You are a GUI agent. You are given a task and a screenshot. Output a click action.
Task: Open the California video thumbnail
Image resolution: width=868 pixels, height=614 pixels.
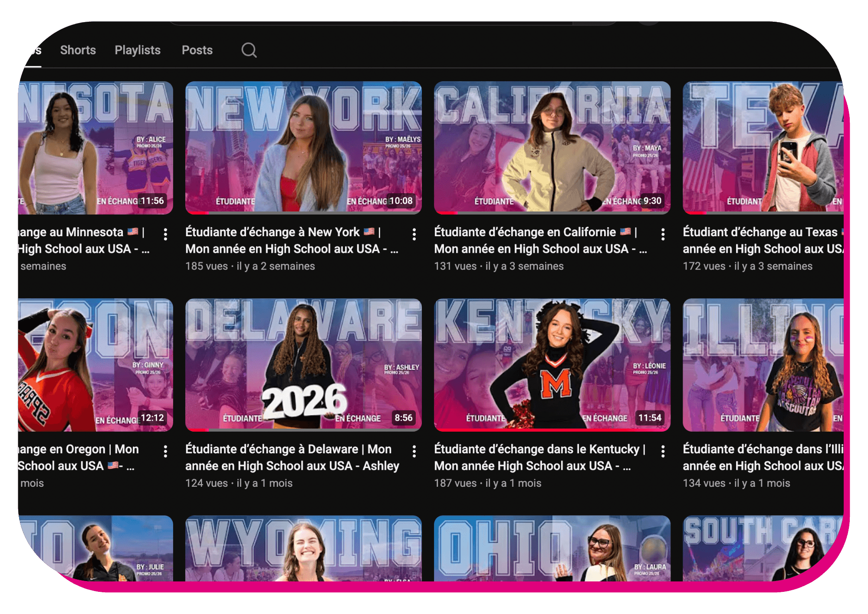552,148
